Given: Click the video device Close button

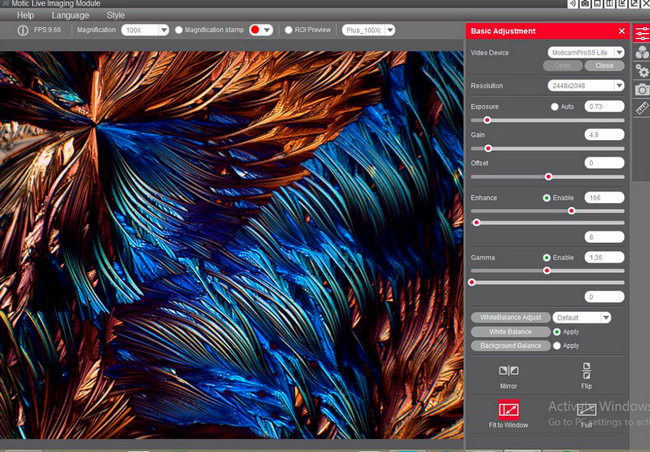Looking at the screenshot, I should click(x=604, y=64).
